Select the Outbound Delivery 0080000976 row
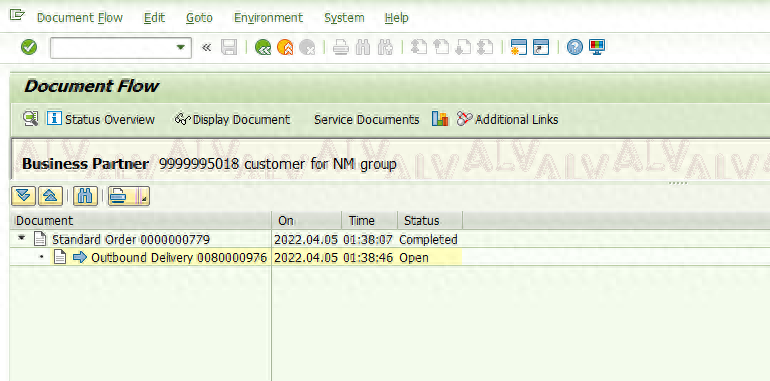The height and width of the screenshot is (381, 770). tap(236, 257)
